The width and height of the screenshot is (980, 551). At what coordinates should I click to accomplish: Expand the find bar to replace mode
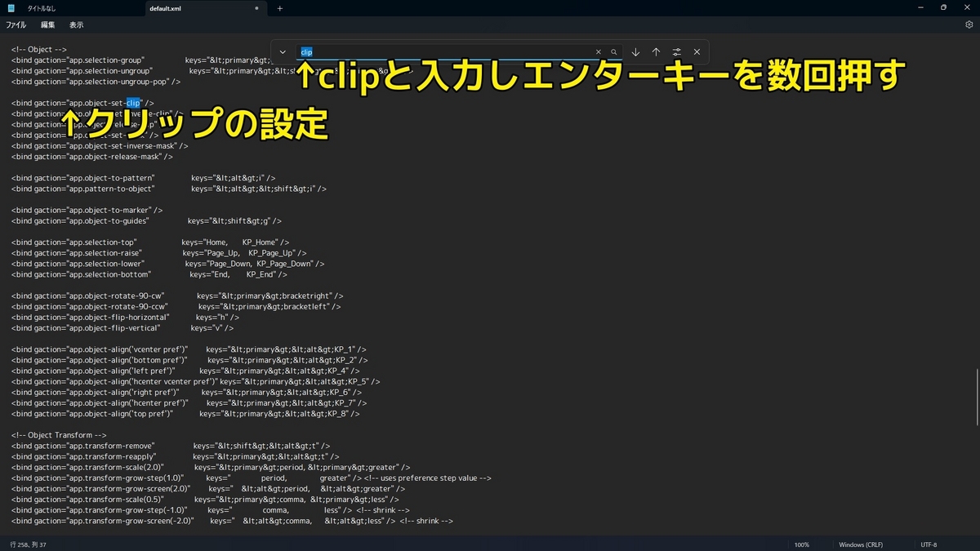pos(282,51)
